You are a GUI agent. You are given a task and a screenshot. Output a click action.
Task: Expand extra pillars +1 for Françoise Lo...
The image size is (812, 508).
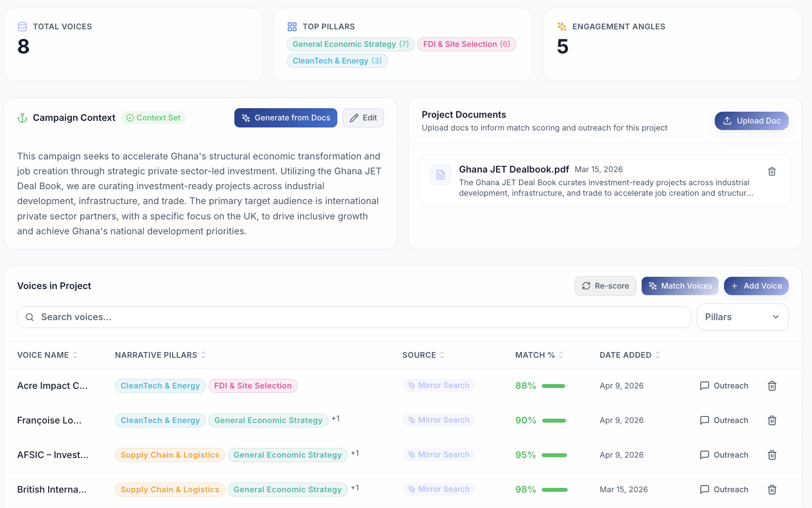point(335,419)
